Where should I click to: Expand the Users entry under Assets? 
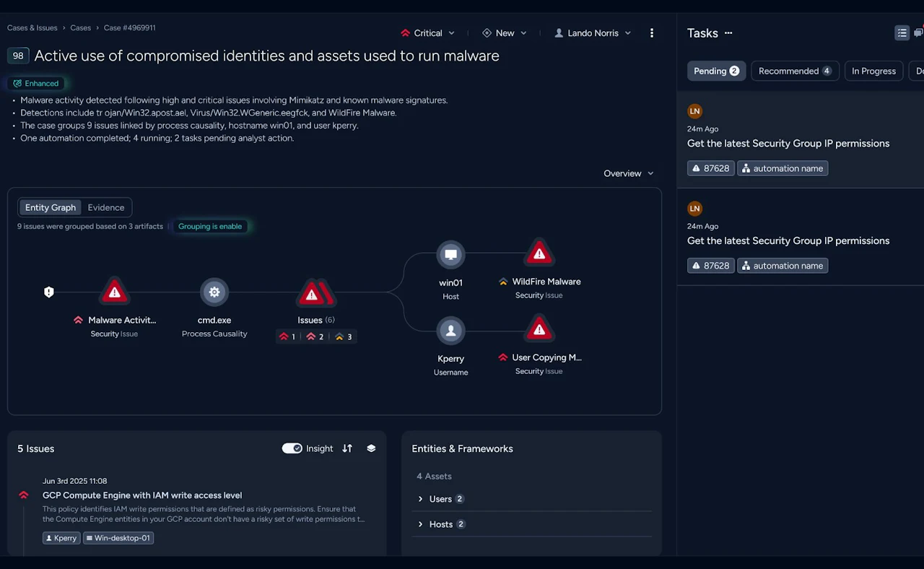pos(441,499)
